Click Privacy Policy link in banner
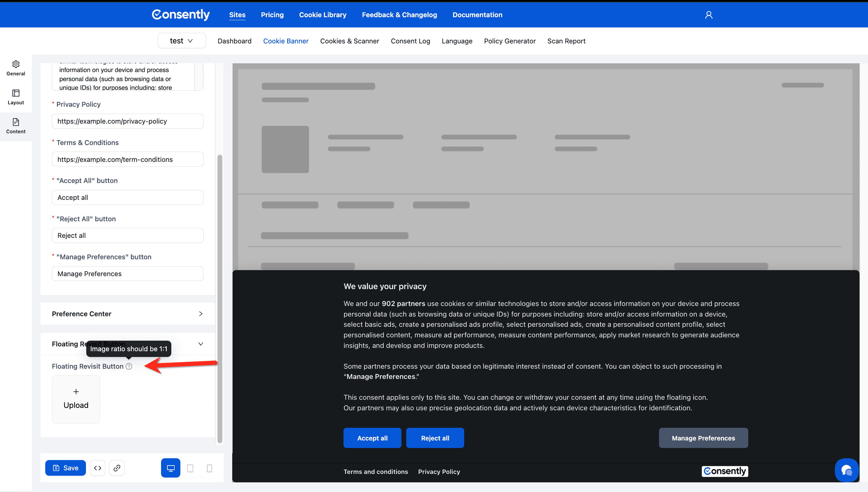This screenshot has height=492, width=868. (439, 472)
